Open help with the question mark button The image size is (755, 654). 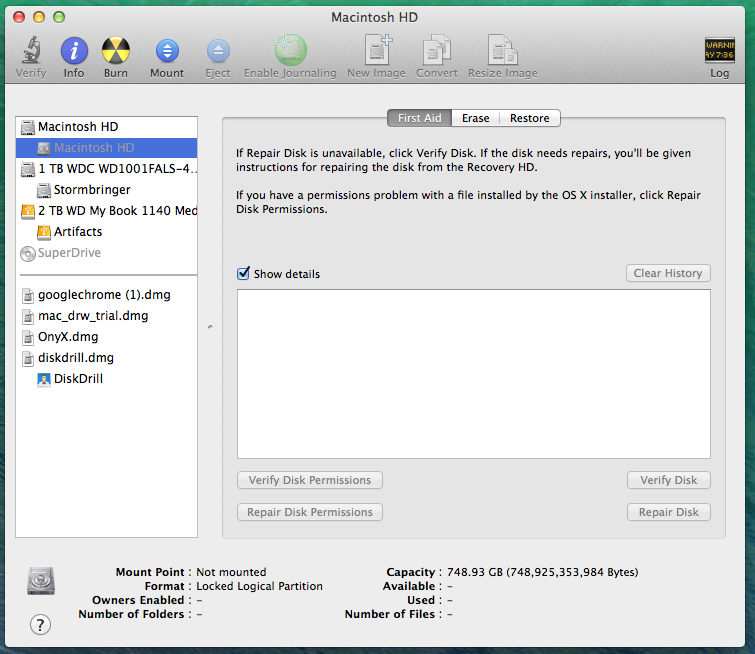tap(40, 625)
